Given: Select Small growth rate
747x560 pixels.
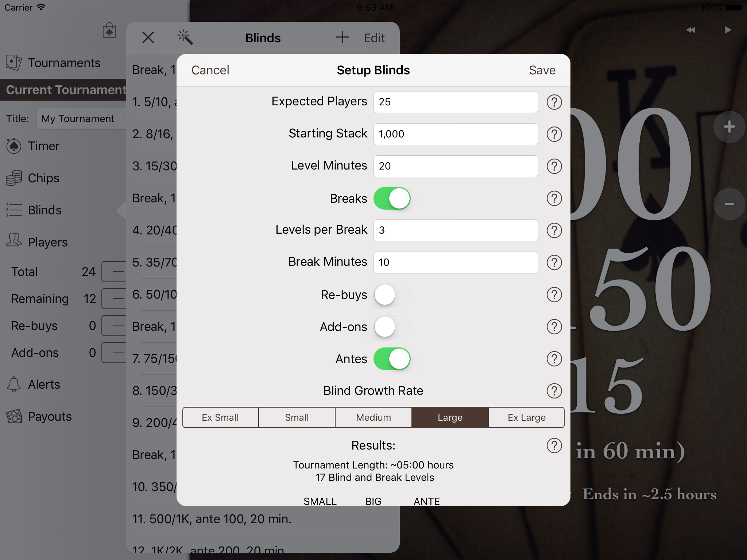Looking at the screenshot, I should click(x=297, y=417).
